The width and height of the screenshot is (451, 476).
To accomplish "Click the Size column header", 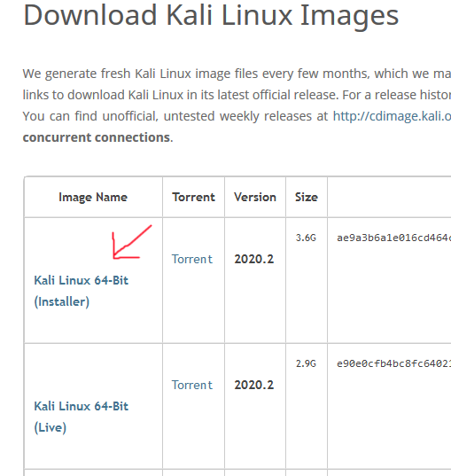I will (x=307, y=197).
